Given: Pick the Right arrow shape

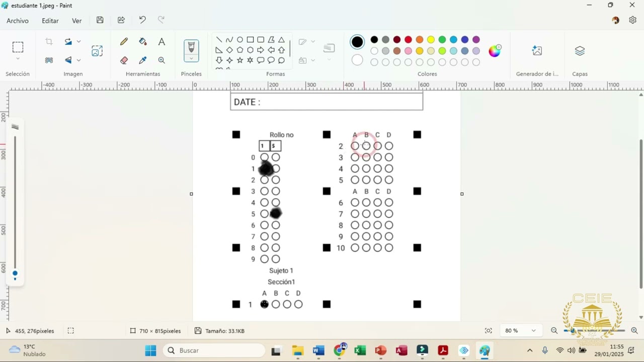Looking at the screenshot, I should coord(261,50).
